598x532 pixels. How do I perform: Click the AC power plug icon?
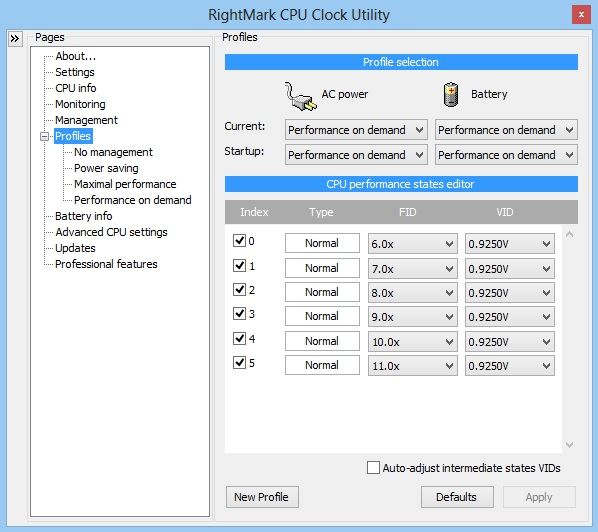coord(301,96)
